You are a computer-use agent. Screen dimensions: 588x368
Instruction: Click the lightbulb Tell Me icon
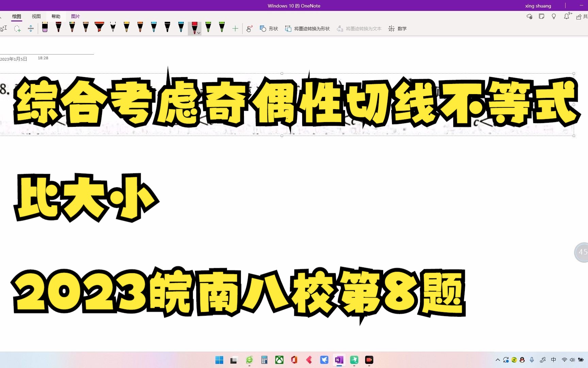click(554, 16)
